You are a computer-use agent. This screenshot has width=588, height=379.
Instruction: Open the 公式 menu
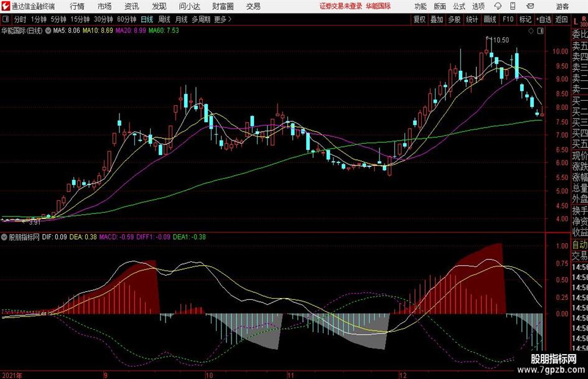[x=459, y=6]
